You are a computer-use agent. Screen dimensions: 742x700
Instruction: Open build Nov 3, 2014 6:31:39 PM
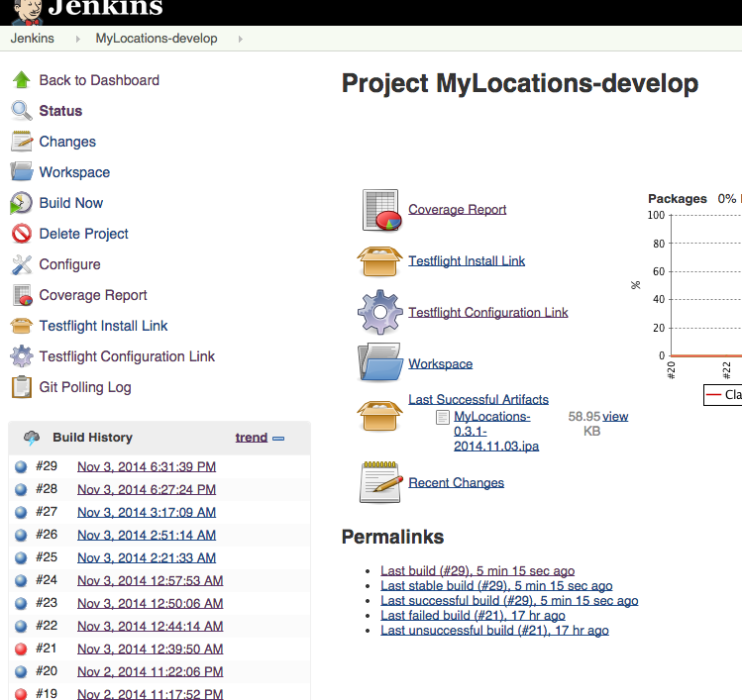click(147, 466)
